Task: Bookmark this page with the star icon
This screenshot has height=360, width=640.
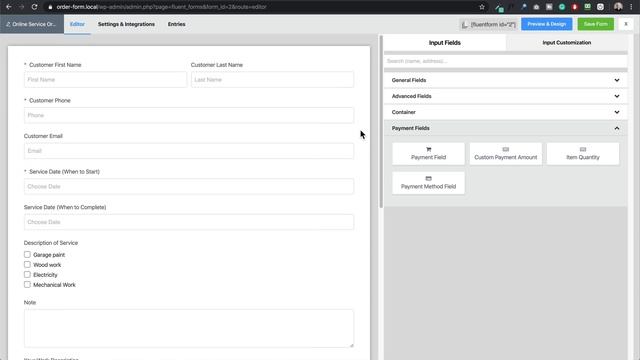Action: tap(482, 7)
